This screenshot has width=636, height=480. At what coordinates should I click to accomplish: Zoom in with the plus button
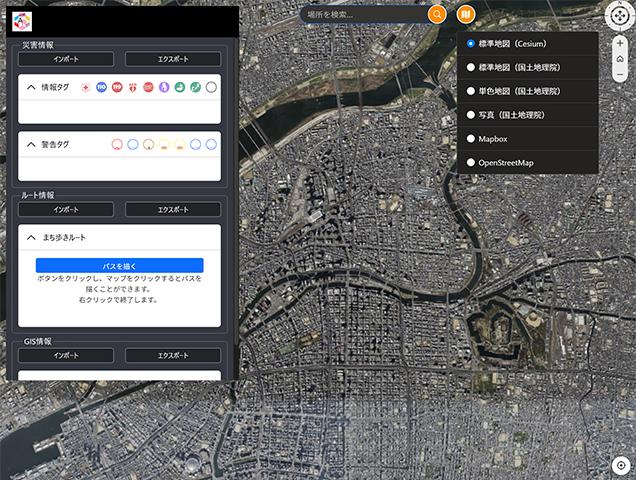coord(620,43)
